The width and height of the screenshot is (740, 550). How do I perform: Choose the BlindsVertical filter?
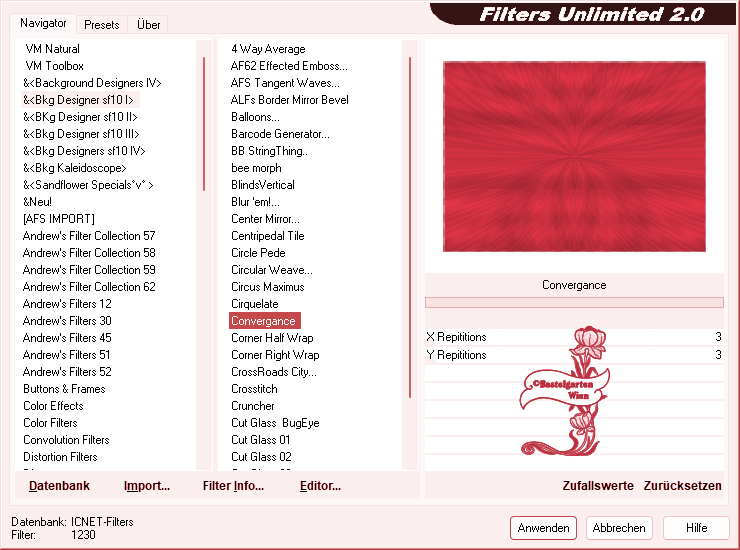pyautogui.click(x=262, y=185)
